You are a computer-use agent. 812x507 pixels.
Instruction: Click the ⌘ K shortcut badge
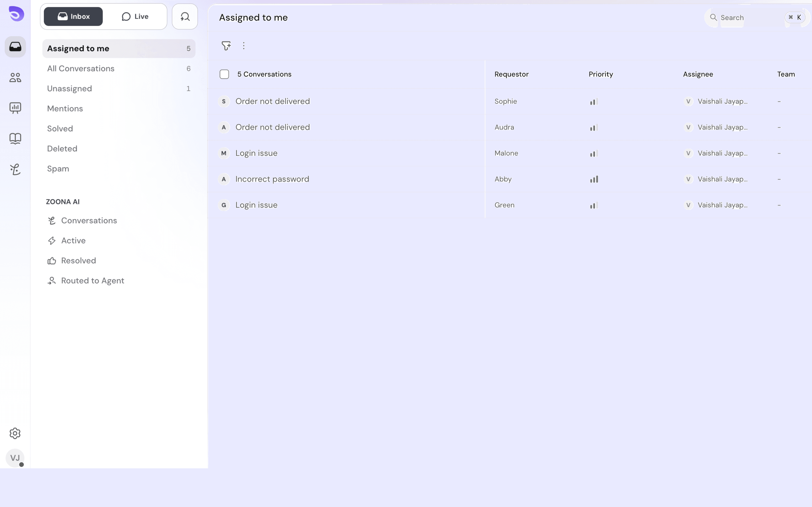[795, 18]
